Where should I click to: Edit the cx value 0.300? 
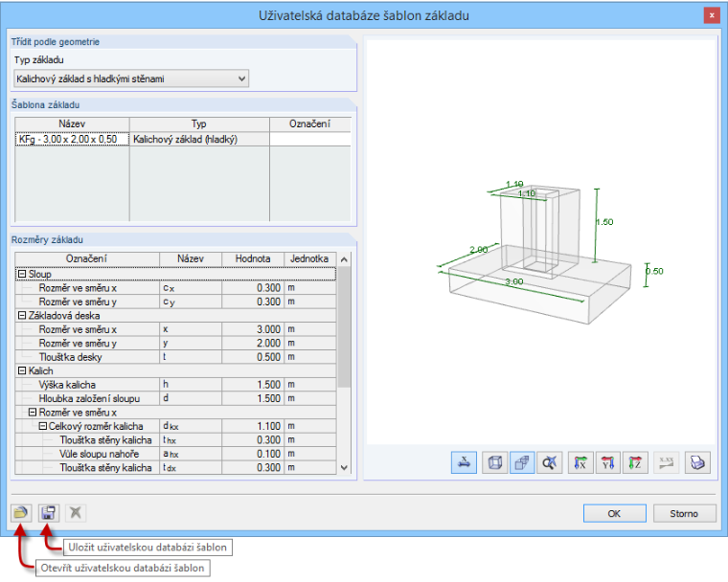coord(253,288)
